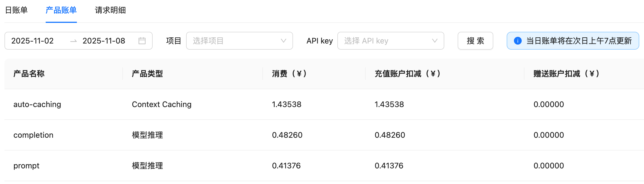Switch to the 日账单 tab
Viewport: 644px width, 184px height.
[16, 10]
